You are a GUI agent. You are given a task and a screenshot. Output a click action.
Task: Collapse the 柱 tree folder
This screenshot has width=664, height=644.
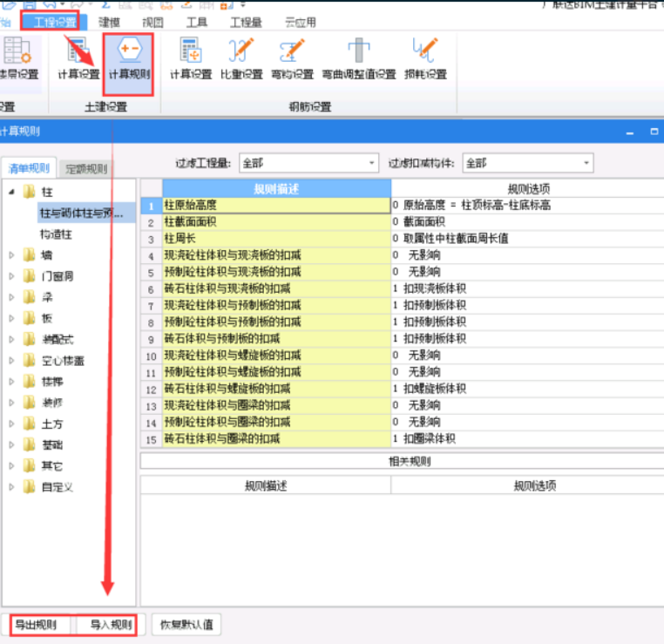click(12, 192)
